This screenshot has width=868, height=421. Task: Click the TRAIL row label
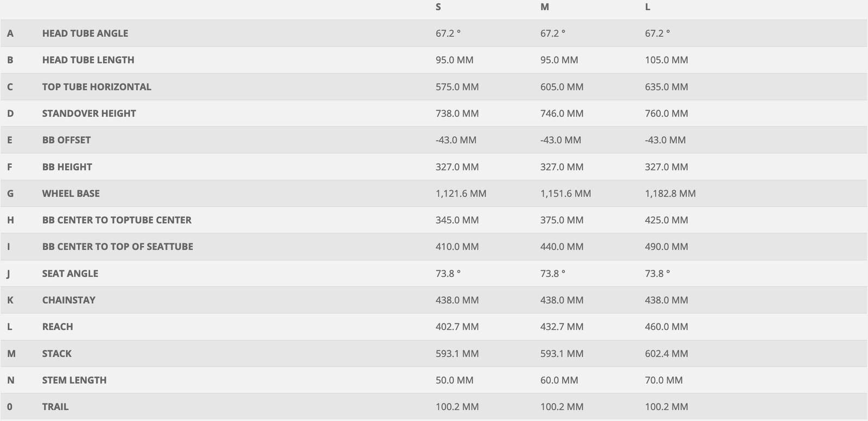click(x=55, y=407)
